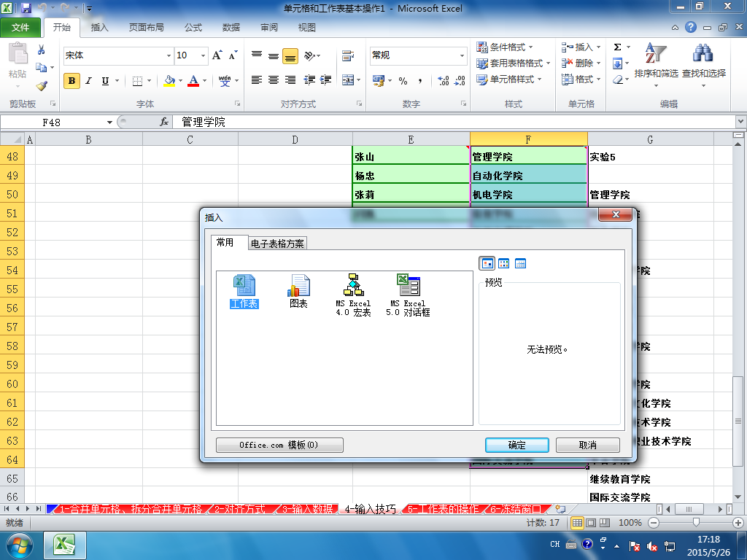Viewport: 747px width, 560px height.
Task: Toggle middle vertical alignment
Action: pyautogui.click(x=274, y=55)
